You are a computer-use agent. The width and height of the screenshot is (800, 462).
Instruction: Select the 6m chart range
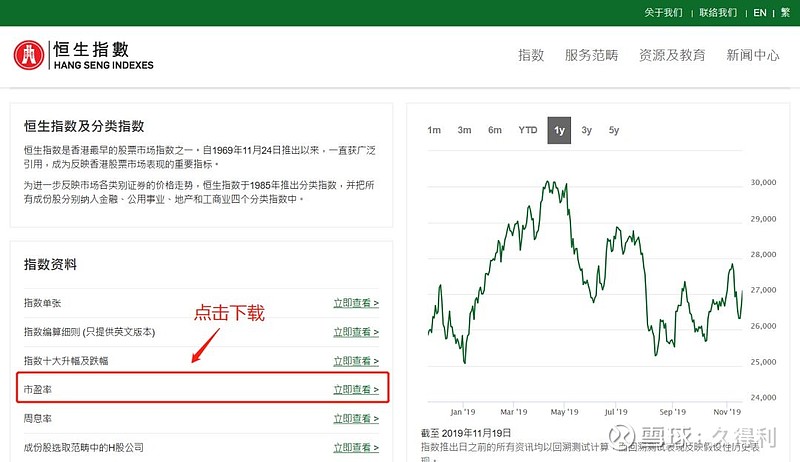coord(494,130)
